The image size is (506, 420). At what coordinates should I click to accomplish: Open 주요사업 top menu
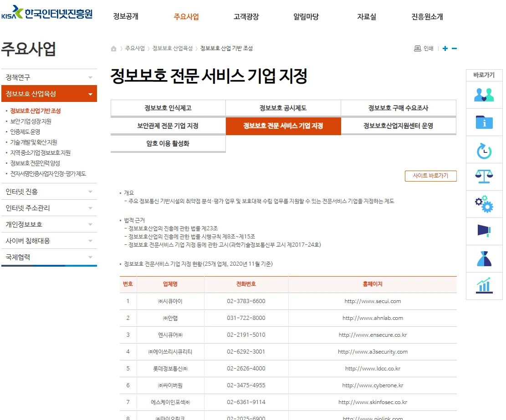(186, 16)
